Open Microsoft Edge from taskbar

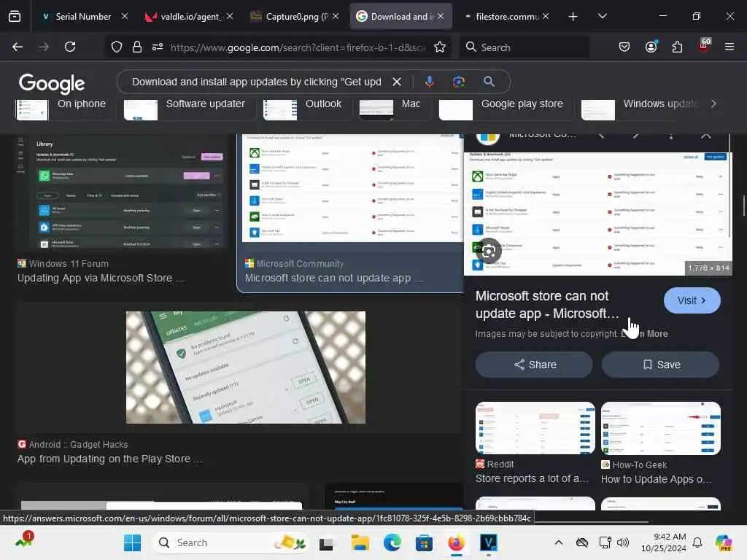point(392,542)
